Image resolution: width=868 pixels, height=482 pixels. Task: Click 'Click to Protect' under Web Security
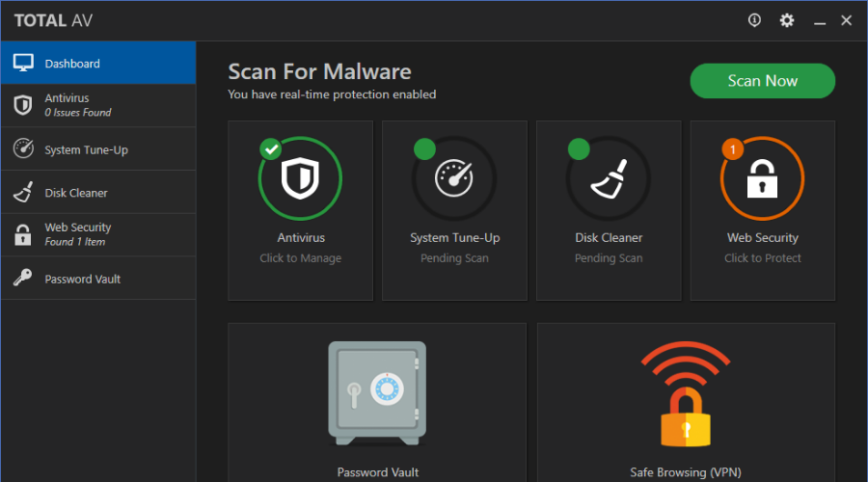[x=762, y=258]
